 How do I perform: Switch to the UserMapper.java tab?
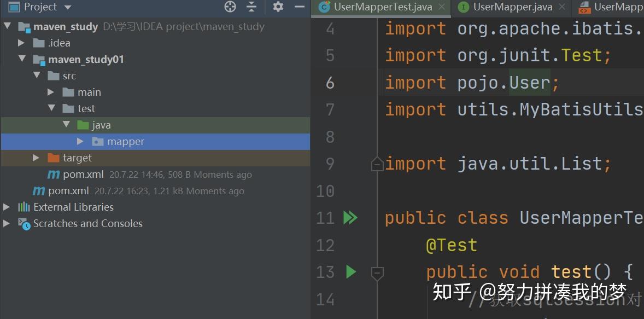point(514,8)
